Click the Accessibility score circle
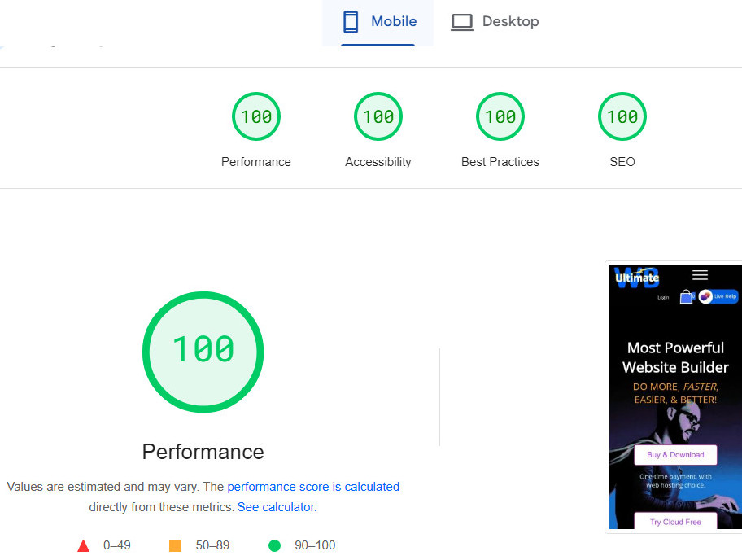 click(378, 116)
